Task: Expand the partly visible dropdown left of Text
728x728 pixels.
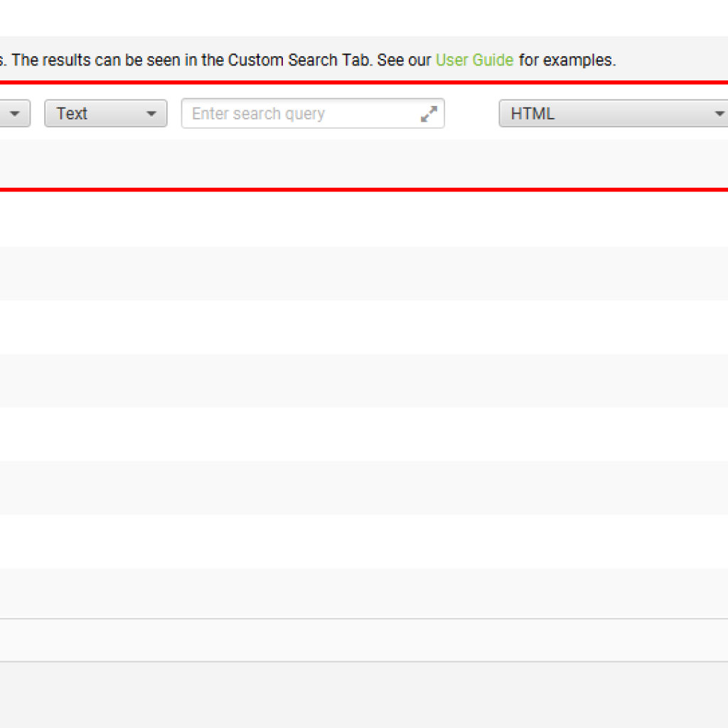Action: point(15,113)
